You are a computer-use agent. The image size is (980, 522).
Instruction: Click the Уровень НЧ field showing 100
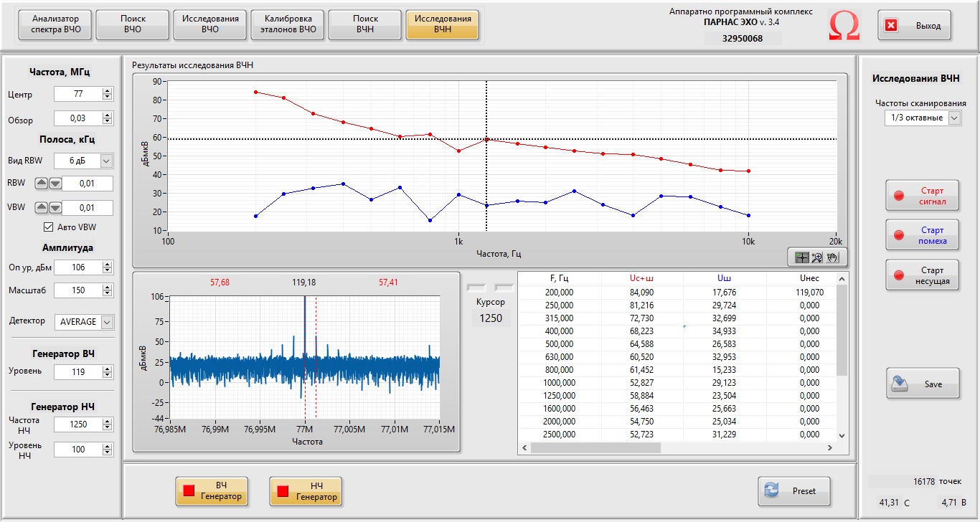coord(78,450)
